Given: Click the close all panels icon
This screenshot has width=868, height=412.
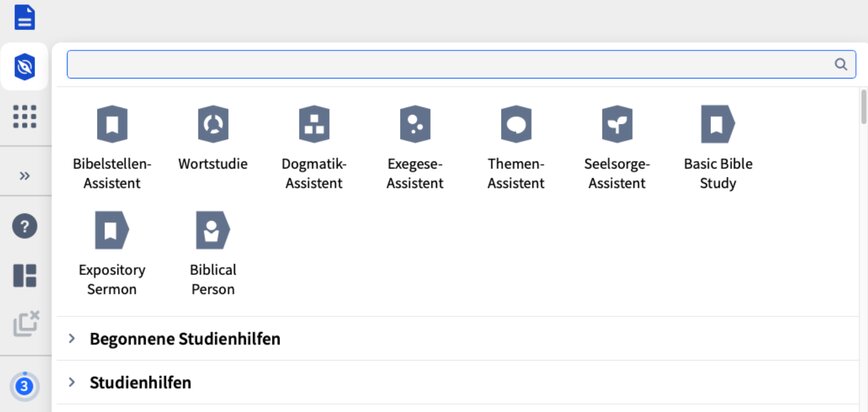Looking at the screenshot, I should point(25,323).
